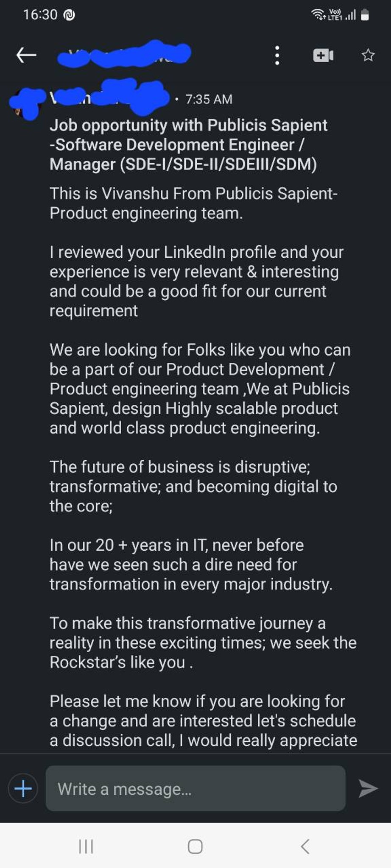391x868 pixels.
Task: Tap the battery indicator icon
Action: [x=364, y=15]
